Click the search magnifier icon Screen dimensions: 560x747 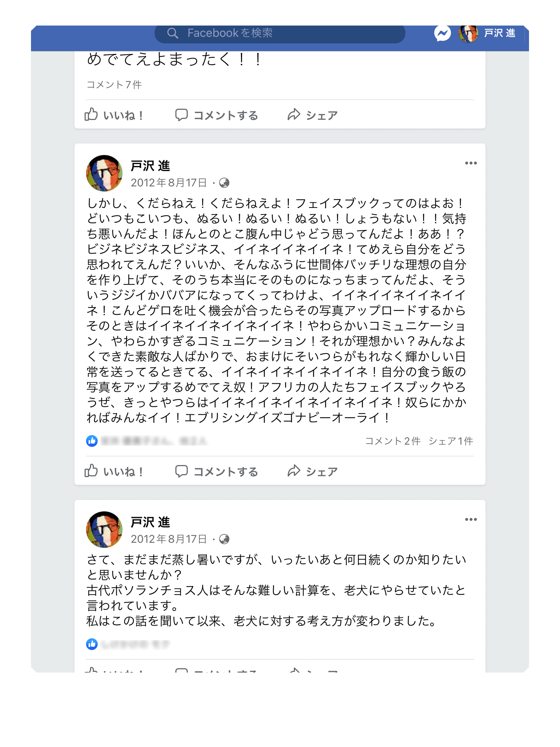click(172, 33)
